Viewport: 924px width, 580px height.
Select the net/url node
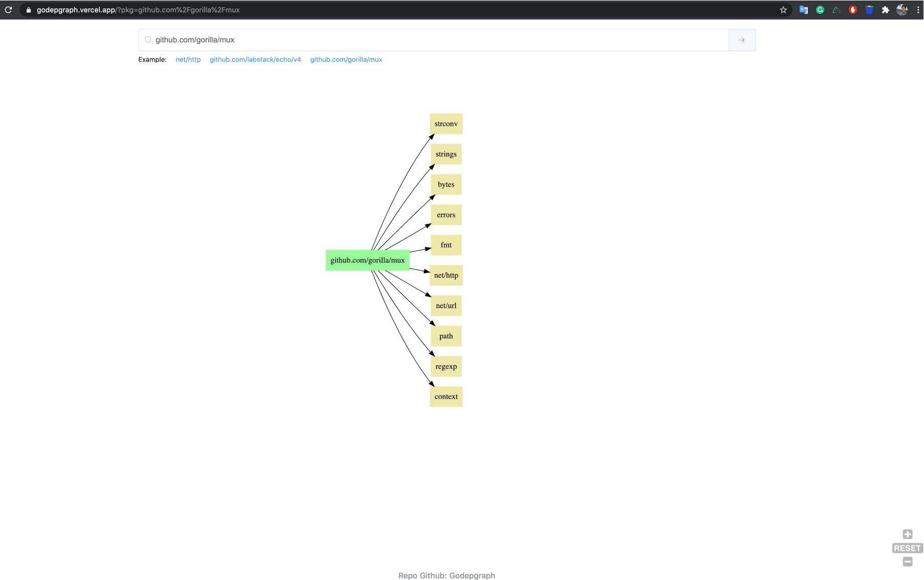click(x=446, y=306)
